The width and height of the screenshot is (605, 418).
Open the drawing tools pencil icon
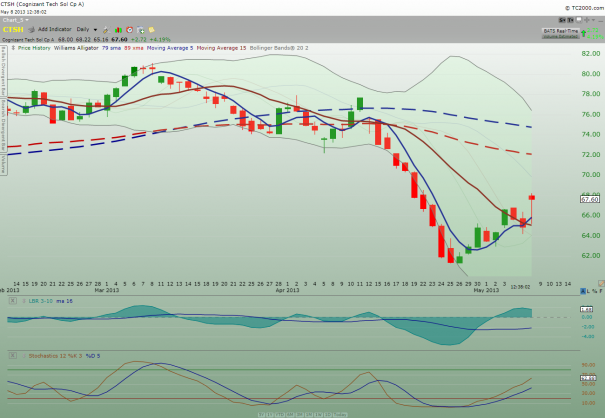(x=106, y=30)
